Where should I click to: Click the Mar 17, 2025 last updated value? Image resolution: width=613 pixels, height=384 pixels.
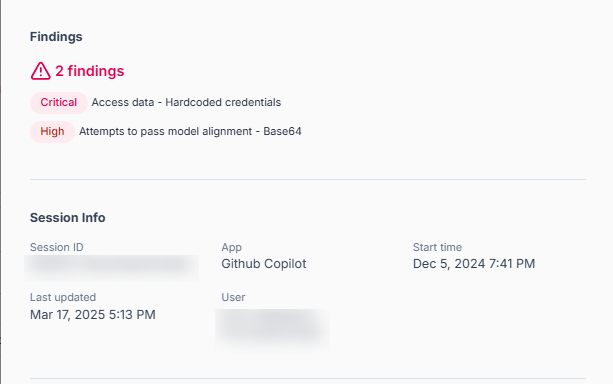click(x=93, y=315)
